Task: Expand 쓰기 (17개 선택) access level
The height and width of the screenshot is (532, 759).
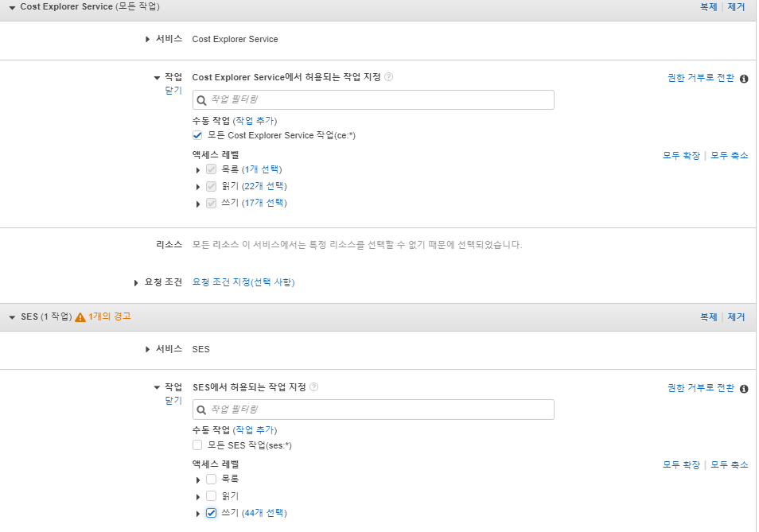Action: (198, 204)
